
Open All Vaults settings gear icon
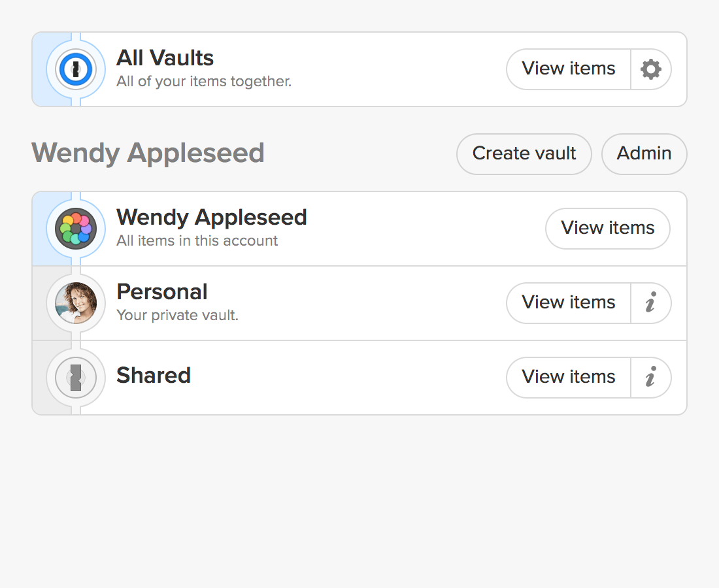point(651,69)
